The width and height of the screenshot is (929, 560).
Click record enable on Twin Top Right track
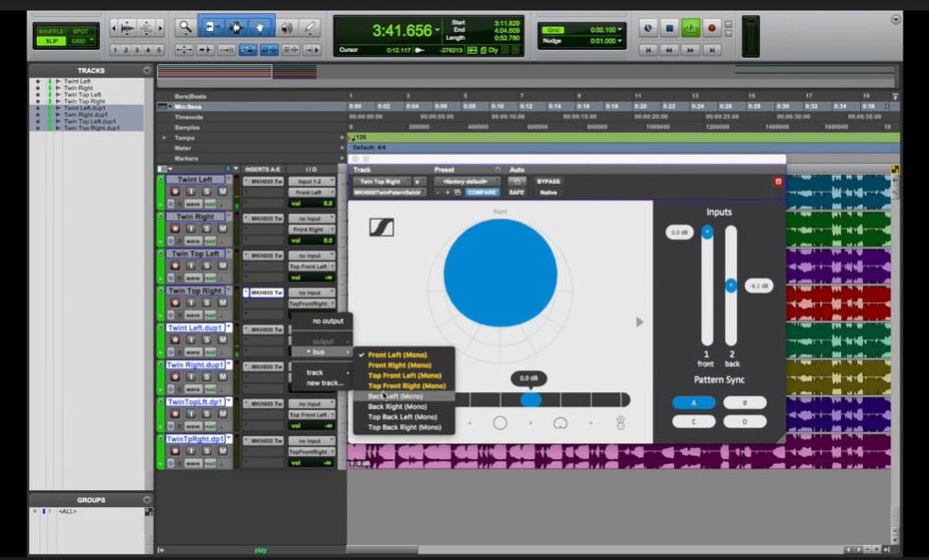pyautogui.click(x=175, y=302)
